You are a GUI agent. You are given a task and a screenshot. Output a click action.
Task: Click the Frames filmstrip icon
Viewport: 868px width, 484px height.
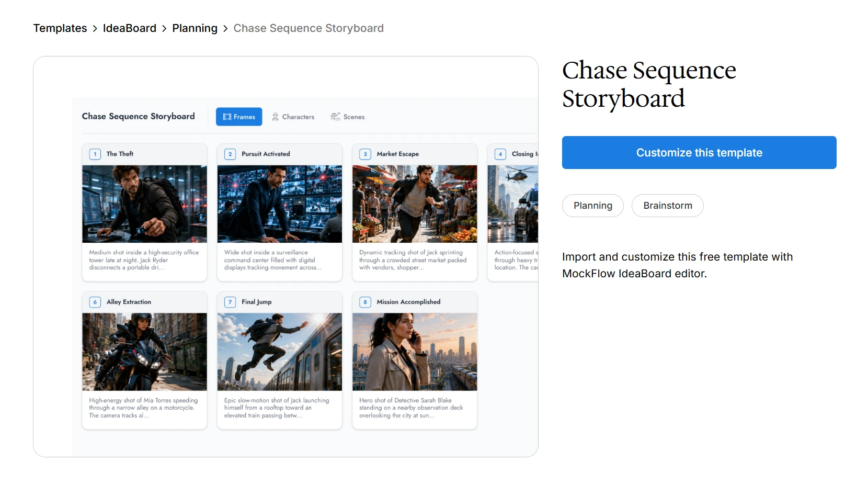pyautogui.click(x=227, y=117)
